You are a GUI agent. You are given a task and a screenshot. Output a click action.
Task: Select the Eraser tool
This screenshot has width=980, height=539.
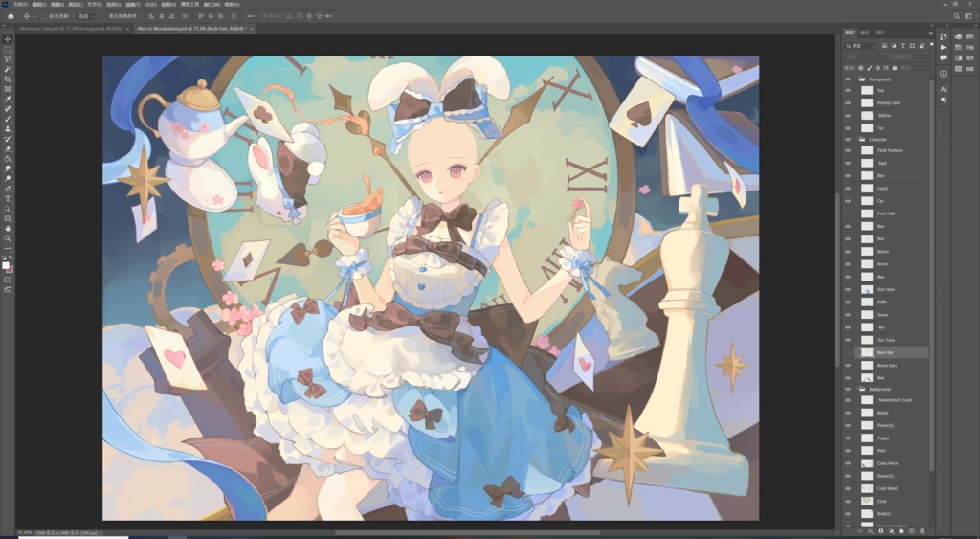pos(8,148)
